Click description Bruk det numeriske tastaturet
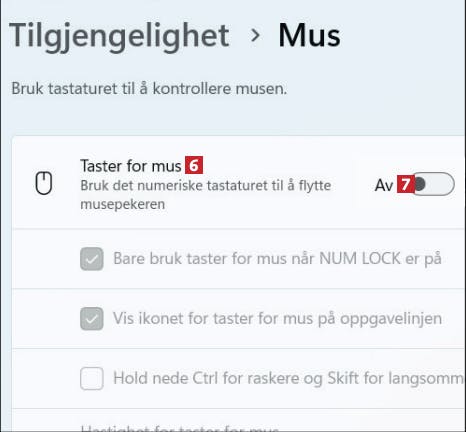 tap(206, 195)
